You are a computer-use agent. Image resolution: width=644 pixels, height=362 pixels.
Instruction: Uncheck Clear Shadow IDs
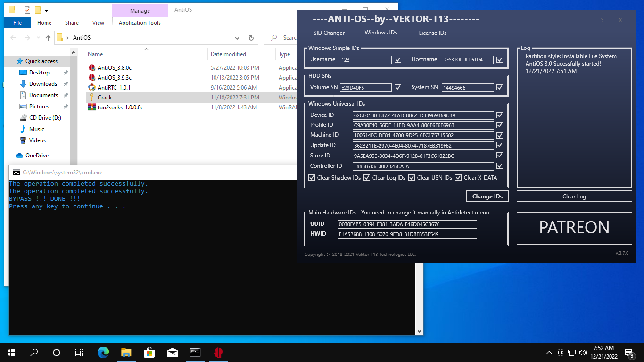click(312, 178)
